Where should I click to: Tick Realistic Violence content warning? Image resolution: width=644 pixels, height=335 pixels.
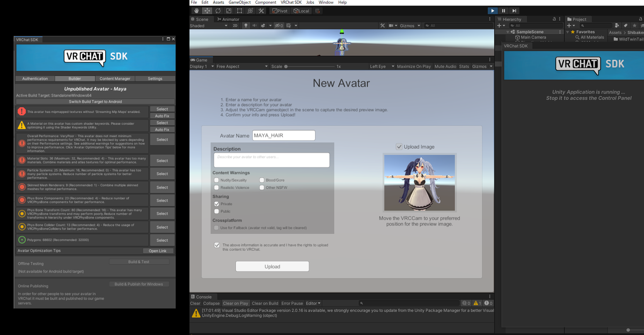click(x=216, y=188)
